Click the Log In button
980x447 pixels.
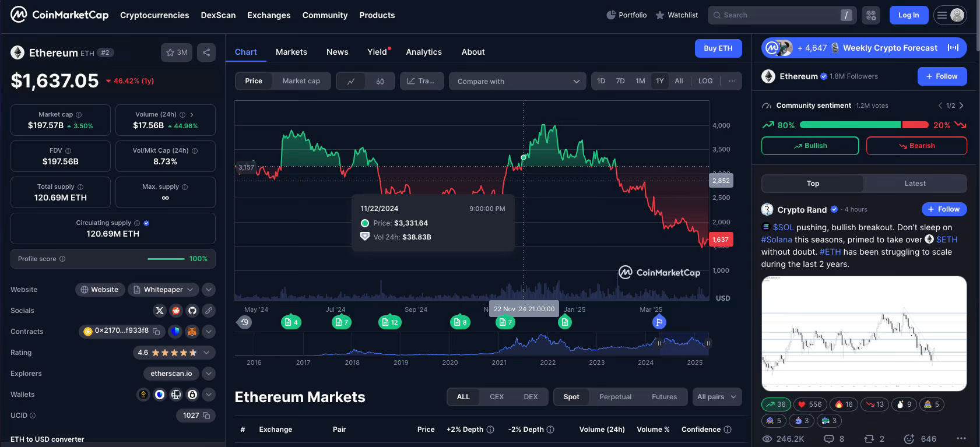click(908, 15)
